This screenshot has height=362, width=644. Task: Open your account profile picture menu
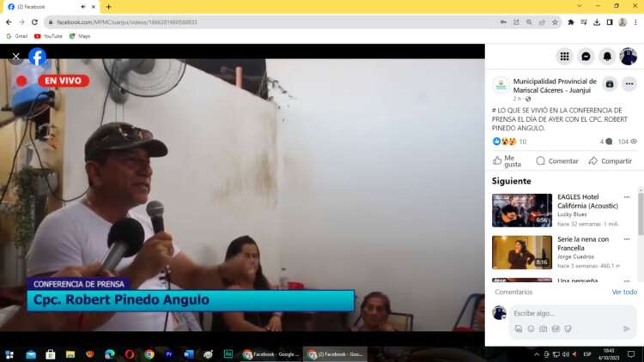click(629, 57)
